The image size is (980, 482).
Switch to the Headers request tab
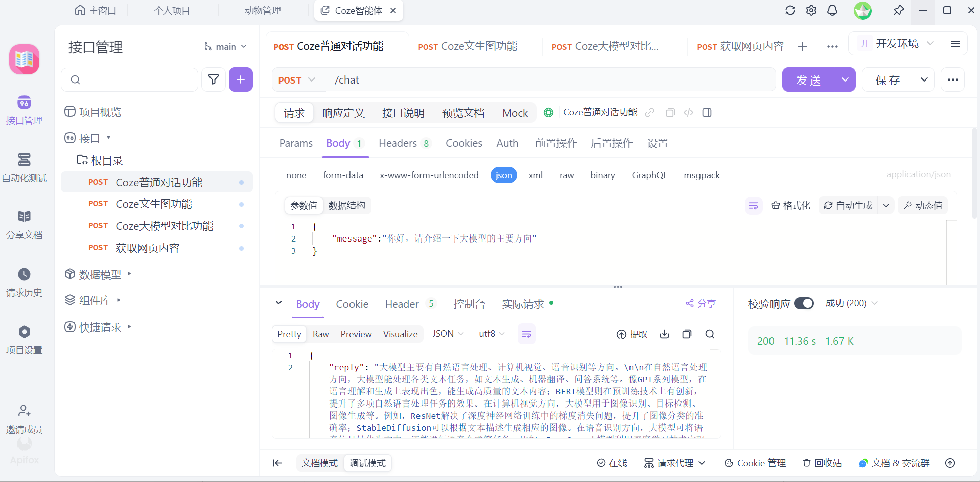pyautogui.click(x=404, y=143)
